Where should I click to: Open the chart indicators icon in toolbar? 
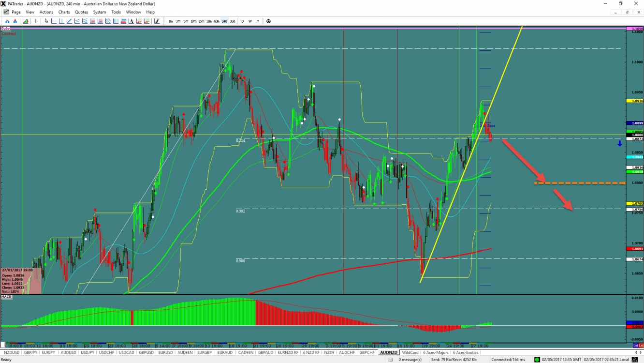(x=26, y=21)
